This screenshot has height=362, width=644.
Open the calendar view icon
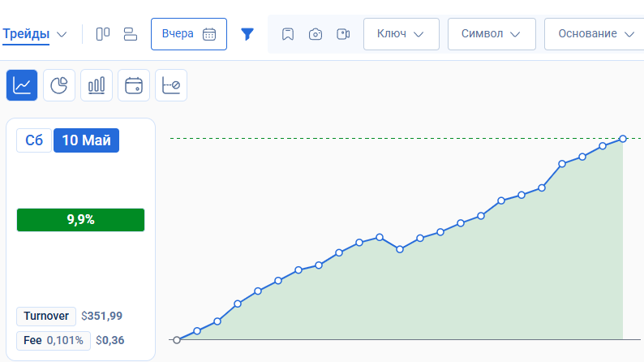(134, 85)
